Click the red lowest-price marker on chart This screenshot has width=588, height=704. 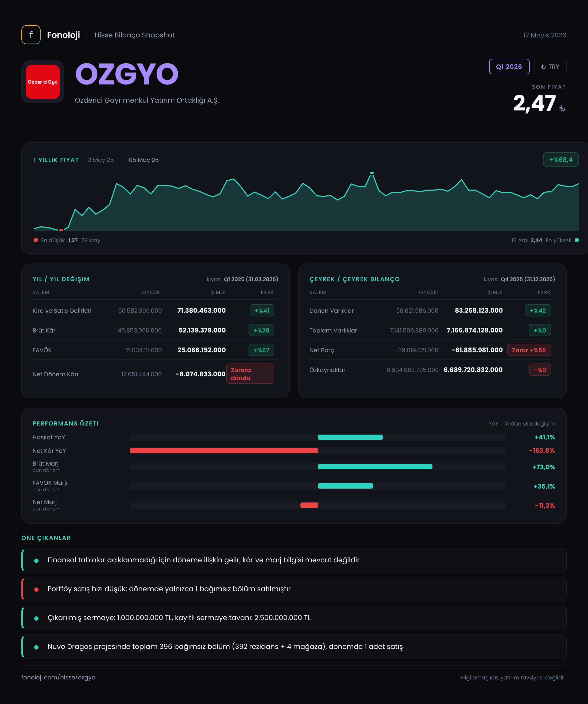point(61,230)
